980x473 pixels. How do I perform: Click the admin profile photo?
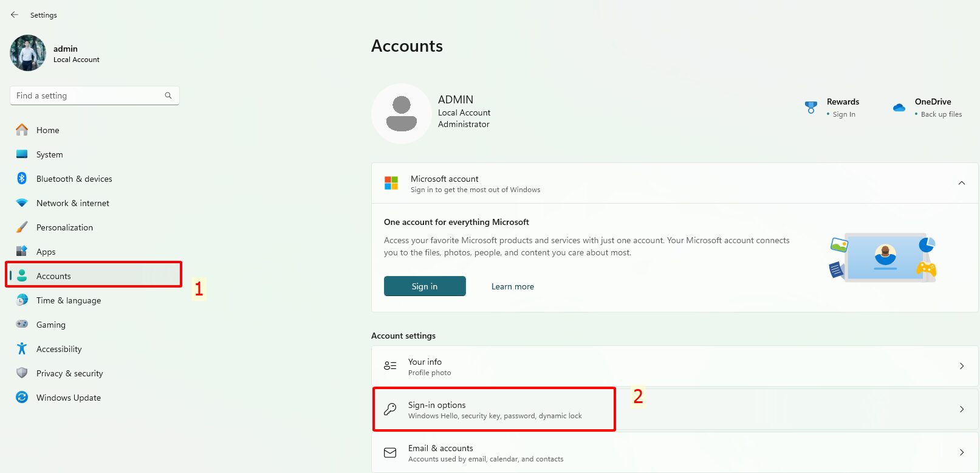[28, 53]
